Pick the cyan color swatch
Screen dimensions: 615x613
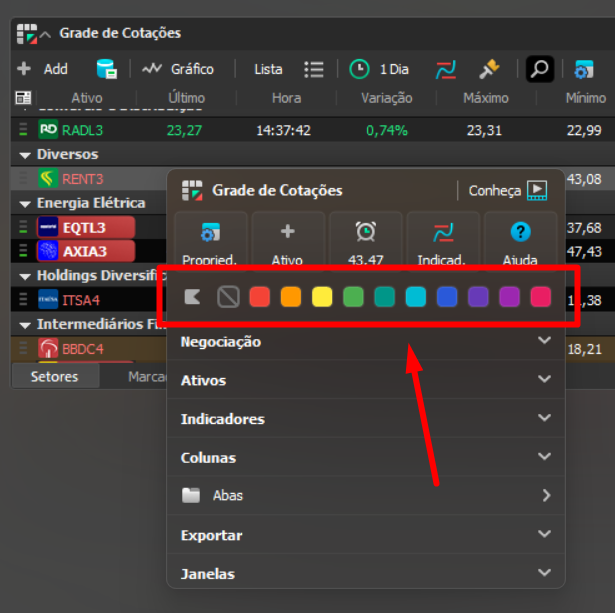point(416,296)
